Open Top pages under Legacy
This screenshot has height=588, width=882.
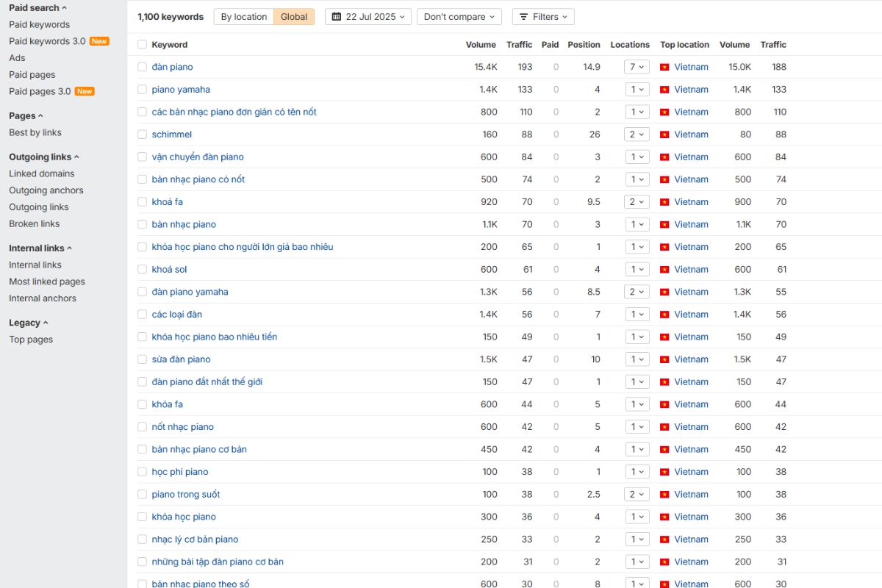pyautogui.click(x=31, y=340)
